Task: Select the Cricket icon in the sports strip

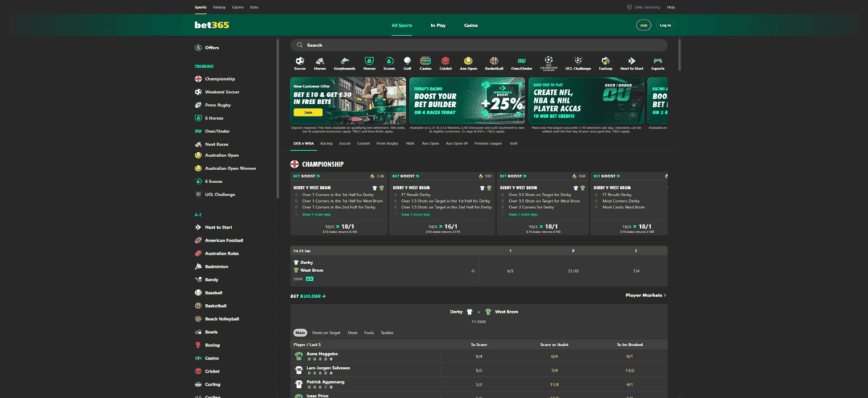Action: (x=446, y=64)
